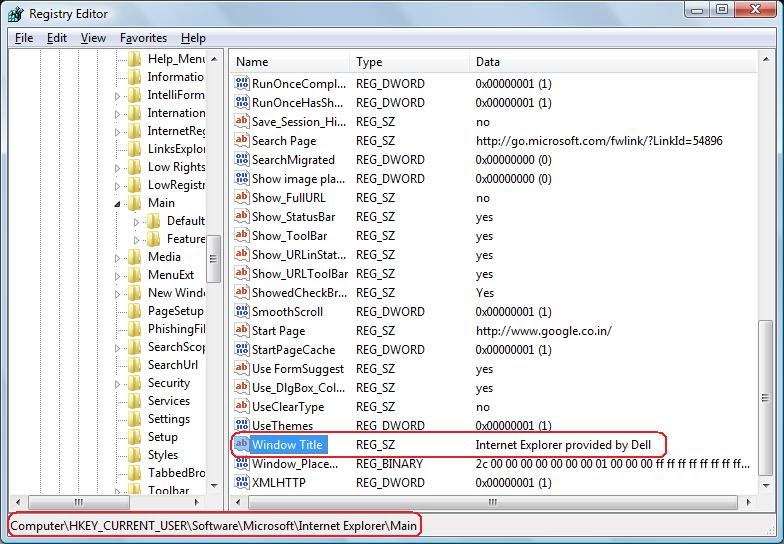The width and height of the screenshot is (784, 544).
Task: Click the Use_DlgBox_Col... string value icon
Action: (242, 387)
